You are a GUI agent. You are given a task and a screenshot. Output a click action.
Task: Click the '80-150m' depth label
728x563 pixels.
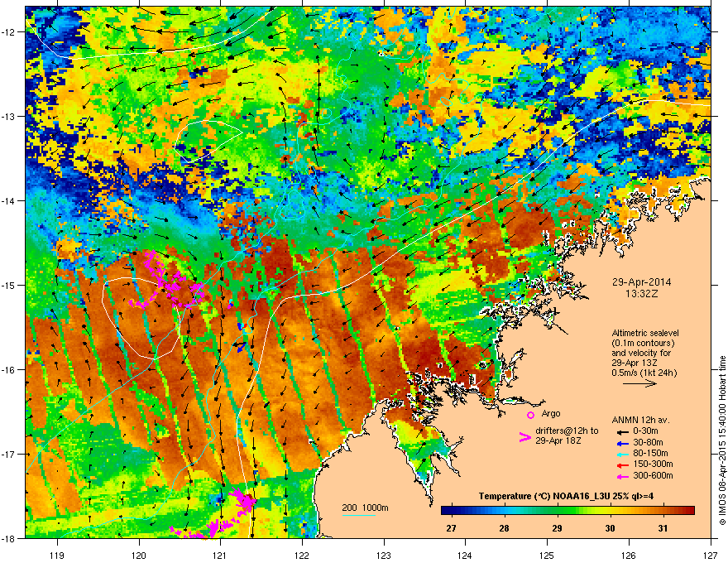(650, 454)
